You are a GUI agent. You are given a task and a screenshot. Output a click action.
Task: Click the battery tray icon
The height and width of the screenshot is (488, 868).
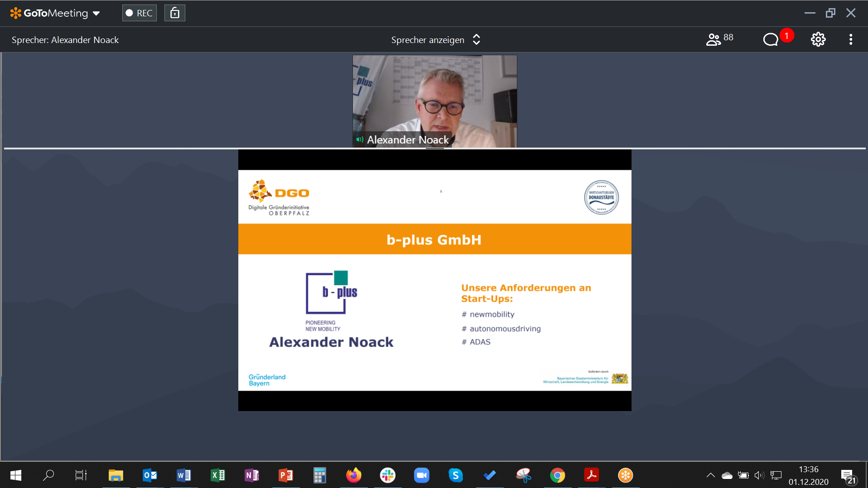(743, 475)
